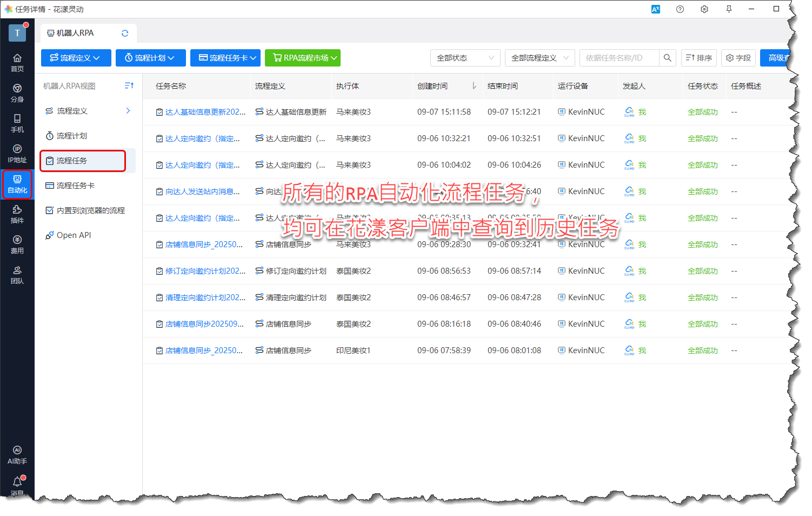Click the refresh icon on 机器人RPA tab
Screen dimensions: 812x516
(x=125, y=33)
